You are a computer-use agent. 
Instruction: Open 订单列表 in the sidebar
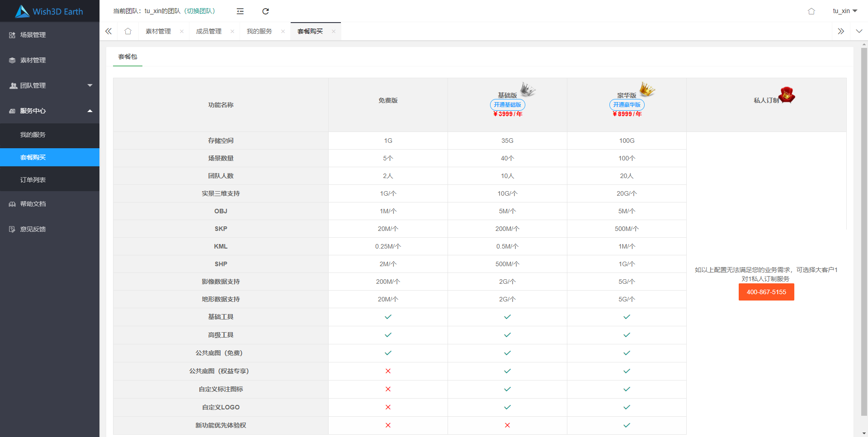pos(33,180)
